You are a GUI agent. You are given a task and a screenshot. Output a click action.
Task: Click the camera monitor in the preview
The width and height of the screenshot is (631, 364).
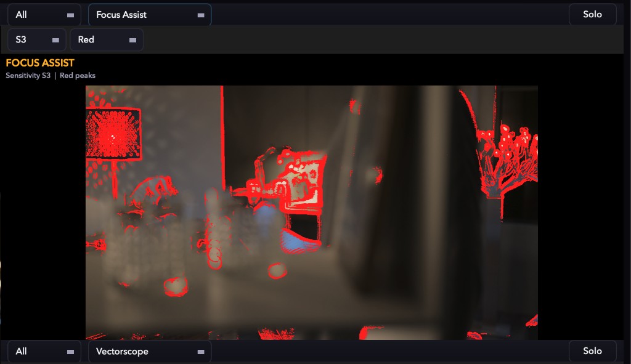pos(302,182)
